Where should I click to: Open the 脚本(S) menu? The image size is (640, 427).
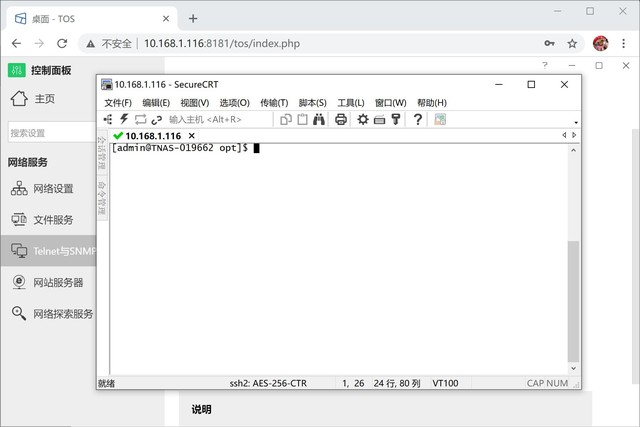click(x=312, y=102)
